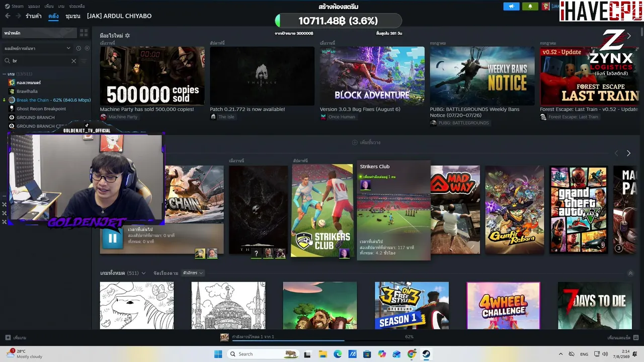Open the Windows Start menu

coord(218,354)
